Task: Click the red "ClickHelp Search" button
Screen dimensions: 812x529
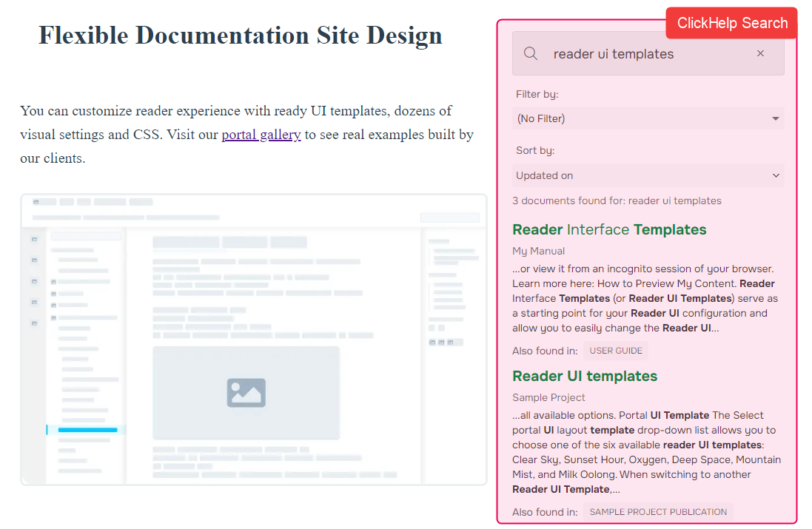Action: point(731,23)
